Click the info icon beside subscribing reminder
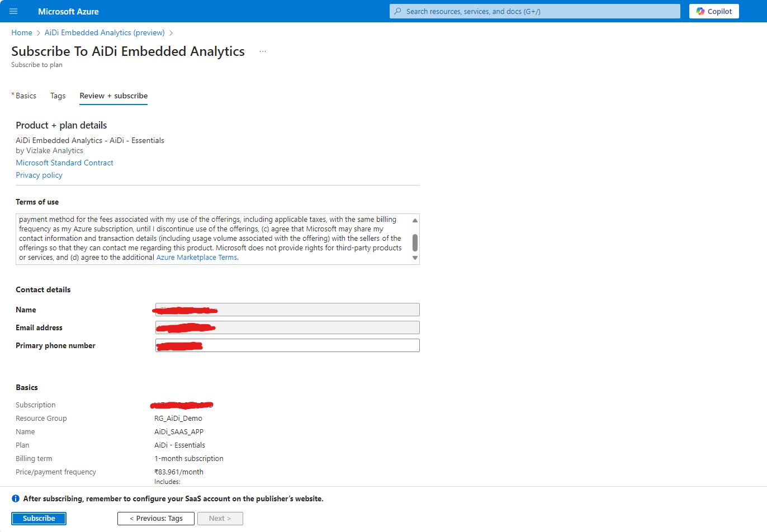 [16, 498]
